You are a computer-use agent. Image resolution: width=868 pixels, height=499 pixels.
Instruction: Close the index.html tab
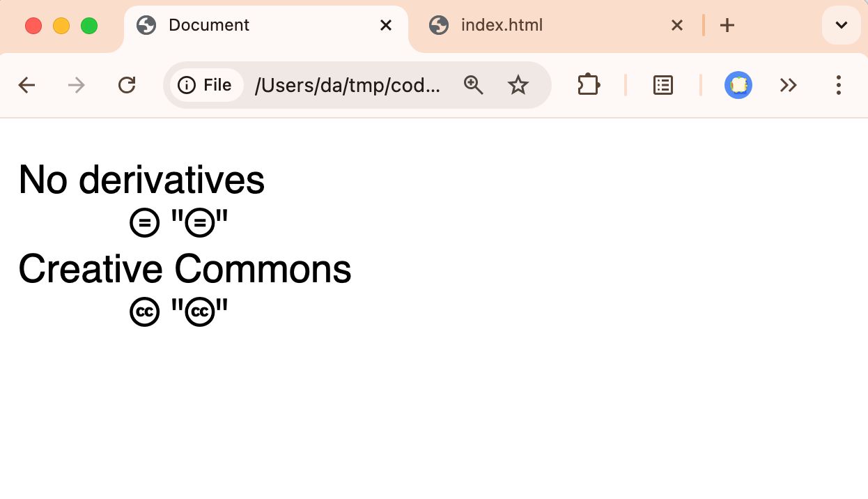coord(676,25)
